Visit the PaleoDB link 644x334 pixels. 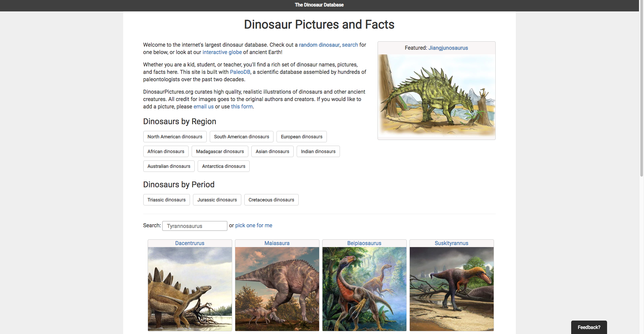240,72
